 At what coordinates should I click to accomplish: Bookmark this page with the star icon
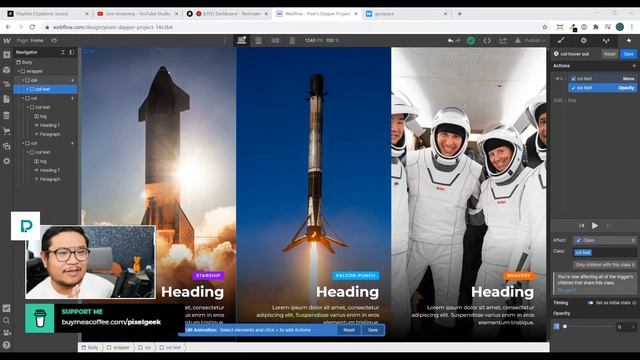click(544, 27)
